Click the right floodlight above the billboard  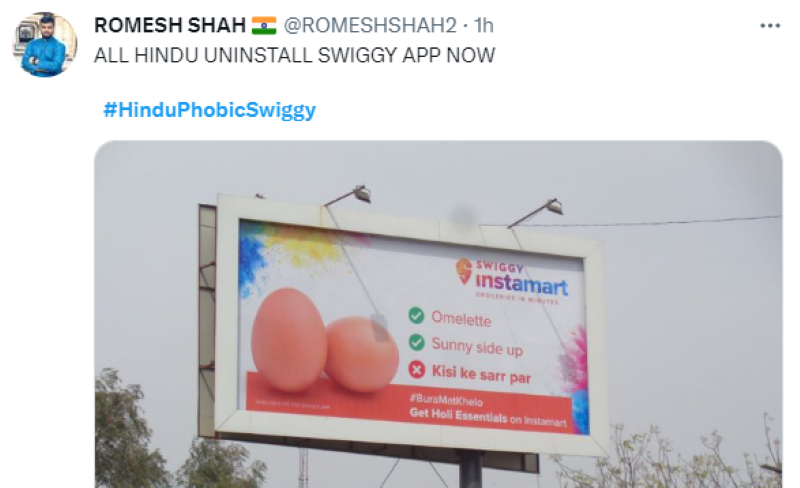pyautogui.click(x=553, y=206)
